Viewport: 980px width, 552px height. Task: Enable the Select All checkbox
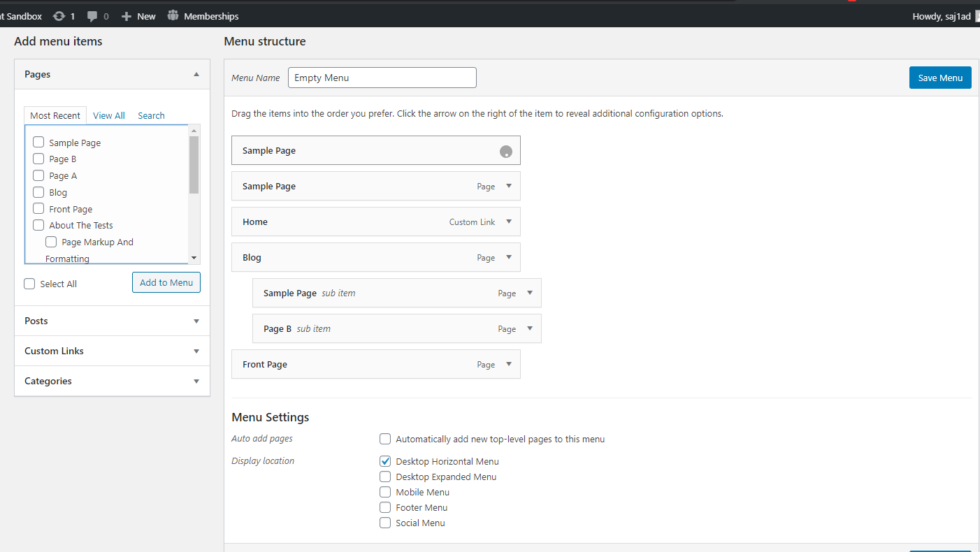(x=29, y=284)
